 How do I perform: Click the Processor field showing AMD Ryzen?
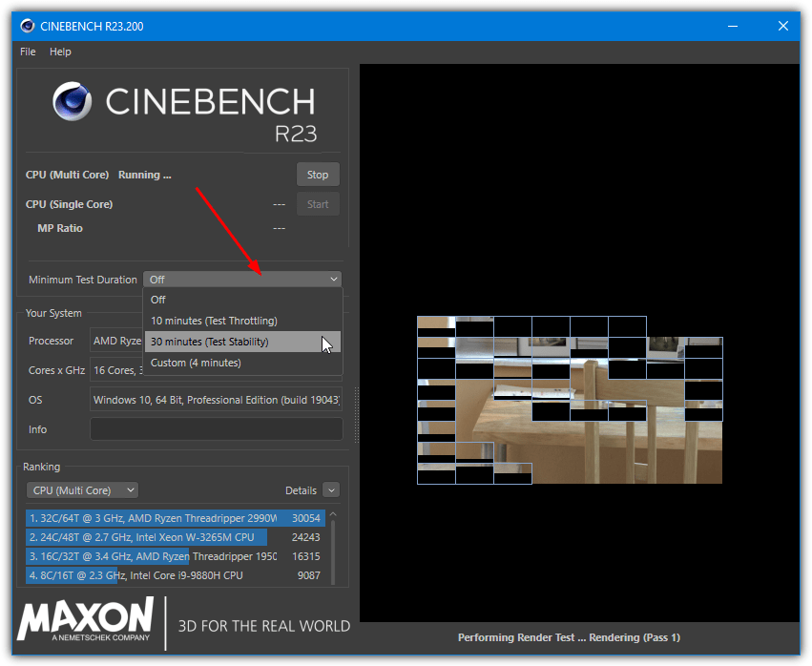116,341
